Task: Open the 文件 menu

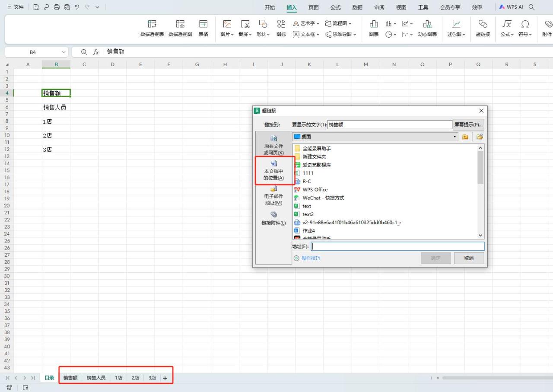Action: 15,7
